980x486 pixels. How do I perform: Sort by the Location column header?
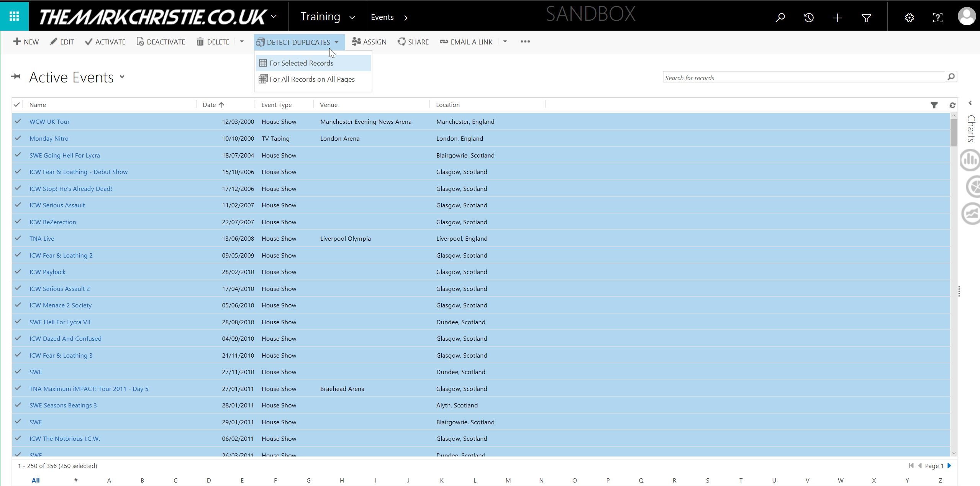448,105
